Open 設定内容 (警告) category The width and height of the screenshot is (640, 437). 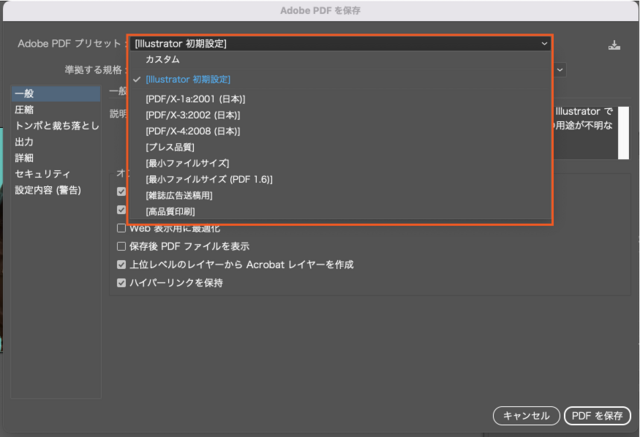[48, 190]
